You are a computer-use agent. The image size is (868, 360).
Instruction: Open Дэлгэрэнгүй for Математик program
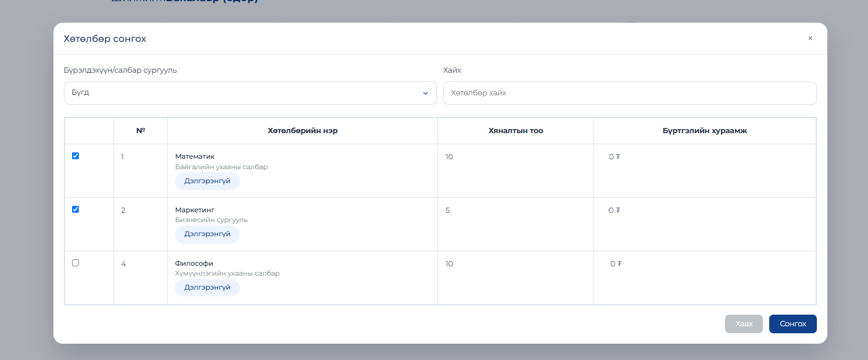coord(207,181)
